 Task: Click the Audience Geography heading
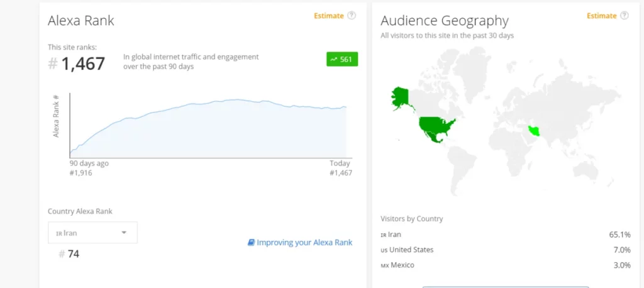(x=444, y=20)
